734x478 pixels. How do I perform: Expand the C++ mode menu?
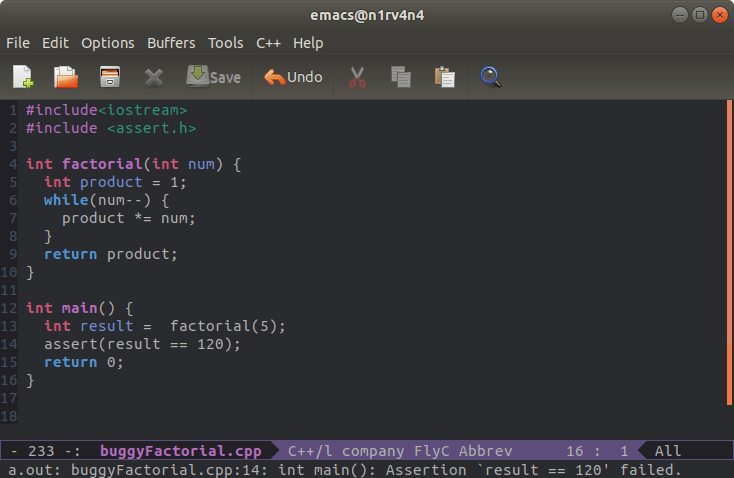pos(268,43)
